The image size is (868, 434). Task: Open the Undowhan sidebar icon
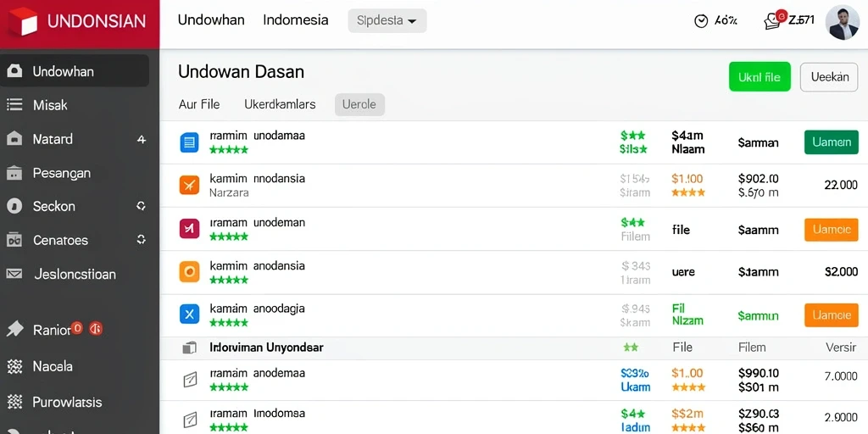pyautogui.click(x=14, y=71)
